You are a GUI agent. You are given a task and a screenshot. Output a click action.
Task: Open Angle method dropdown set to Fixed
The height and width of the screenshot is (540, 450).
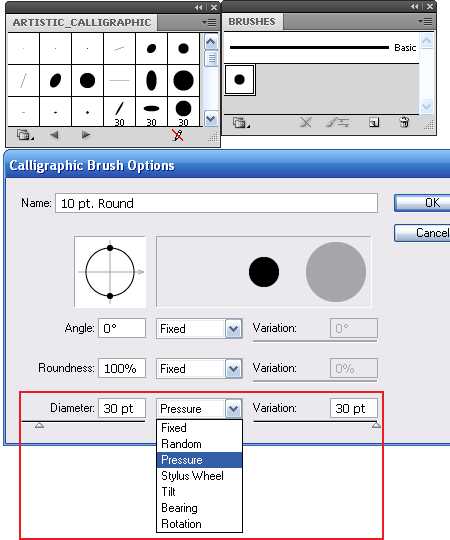click(199, 329)
